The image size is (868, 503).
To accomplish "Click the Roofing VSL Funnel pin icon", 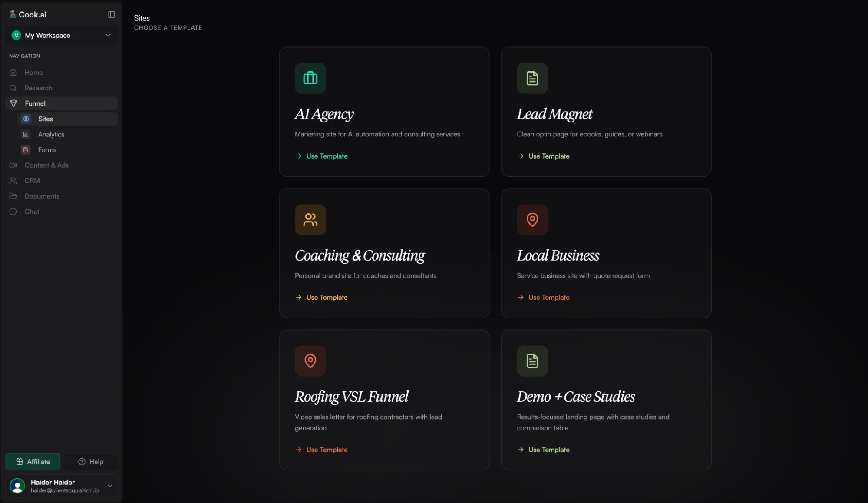I will (310, 361).
